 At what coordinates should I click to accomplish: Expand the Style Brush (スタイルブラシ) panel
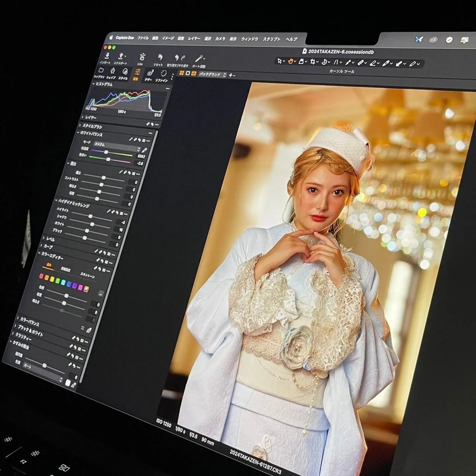(x=80, y=125)
